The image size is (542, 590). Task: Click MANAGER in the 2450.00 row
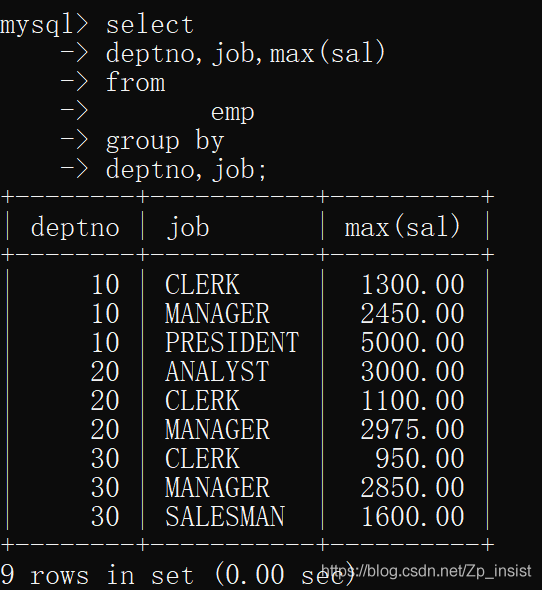point(217,313)
